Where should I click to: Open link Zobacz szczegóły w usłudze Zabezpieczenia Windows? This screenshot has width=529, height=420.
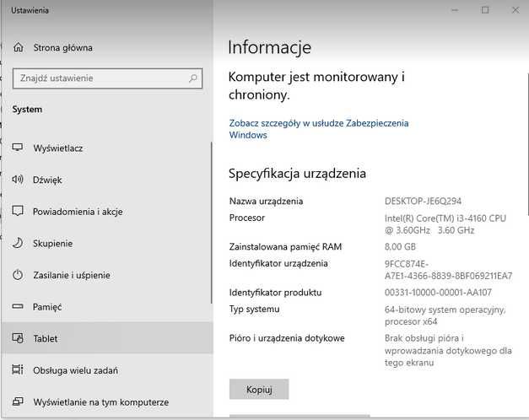pos(318,129)
